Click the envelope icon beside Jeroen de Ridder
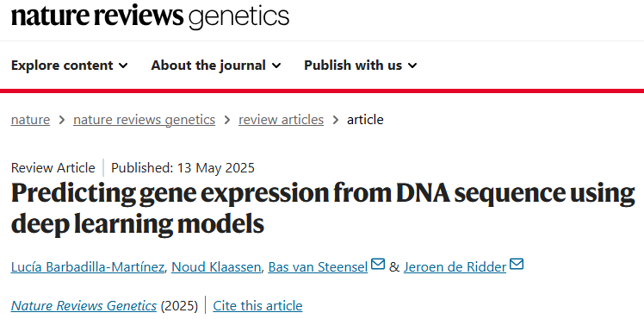The height and width of the screenshot is (319, 644). (517, 265)
